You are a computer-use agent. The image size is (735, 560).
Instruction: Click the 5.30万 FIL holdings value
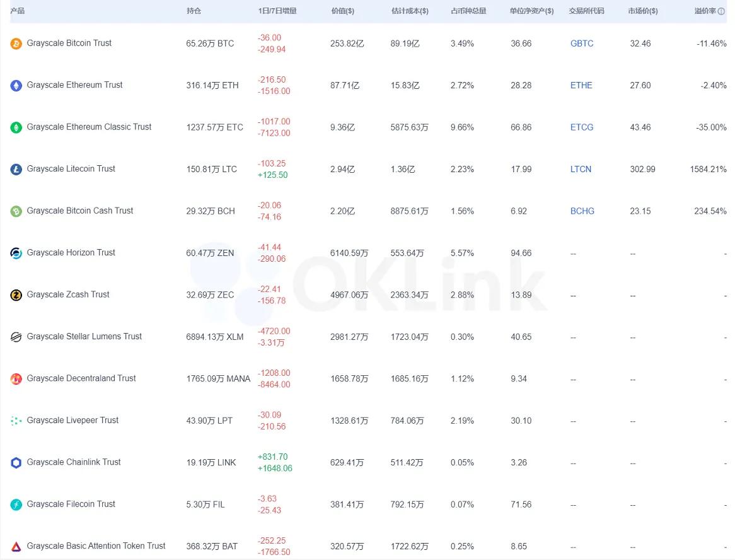(x=205, y=505)
